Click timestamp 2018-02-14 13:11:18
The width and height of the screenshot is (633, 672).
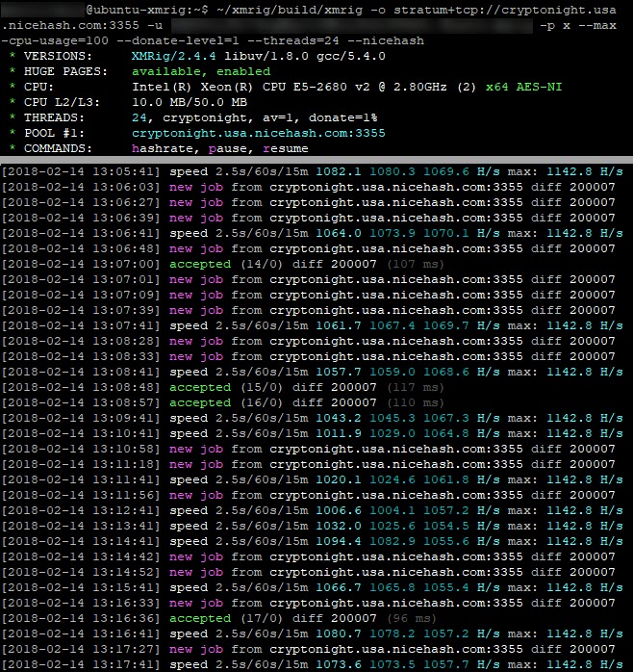point(81,465)
